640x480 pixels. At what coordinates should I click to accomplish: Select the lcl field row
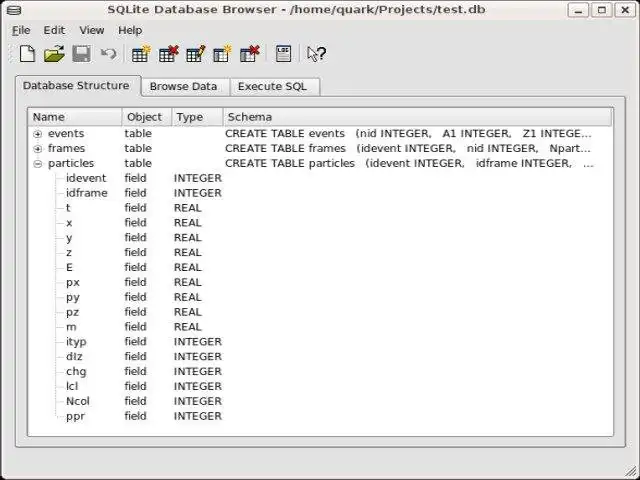pos(320,387)
